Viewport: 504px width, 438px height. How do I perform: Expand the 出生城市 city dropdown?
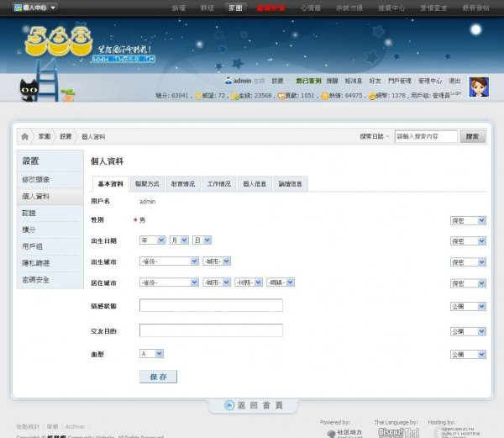217,261
